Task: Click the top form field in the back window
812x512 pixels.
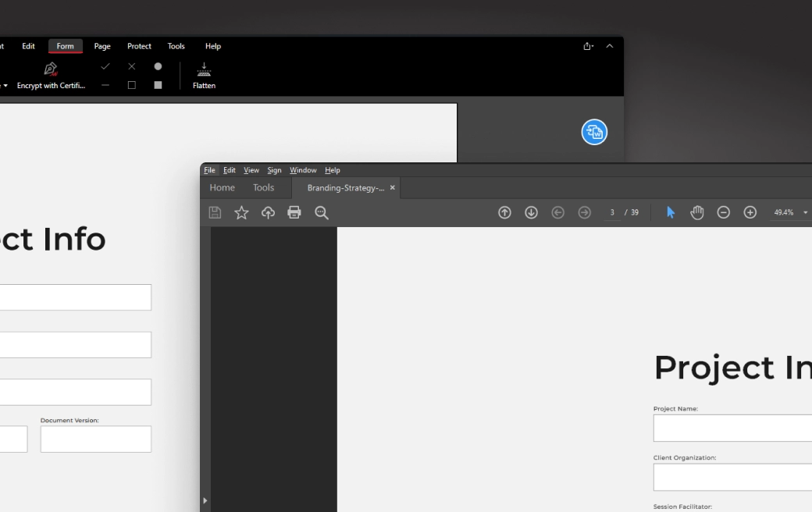Action: [x=76, y=297]
